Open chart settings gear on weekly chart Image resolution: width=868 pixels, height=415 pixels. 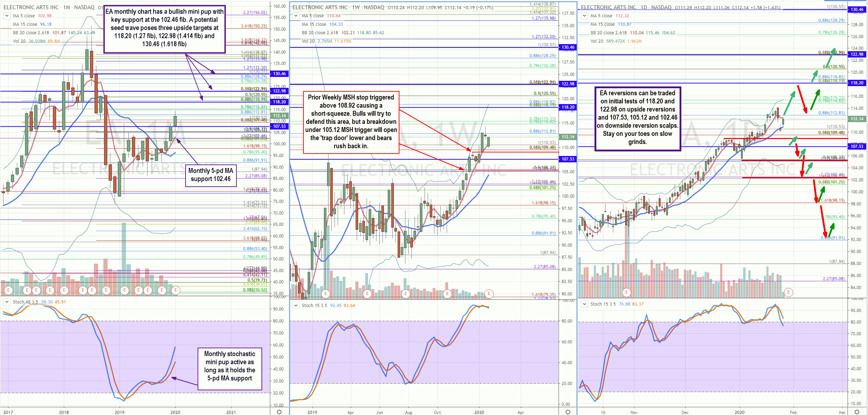tap(568, 412)
